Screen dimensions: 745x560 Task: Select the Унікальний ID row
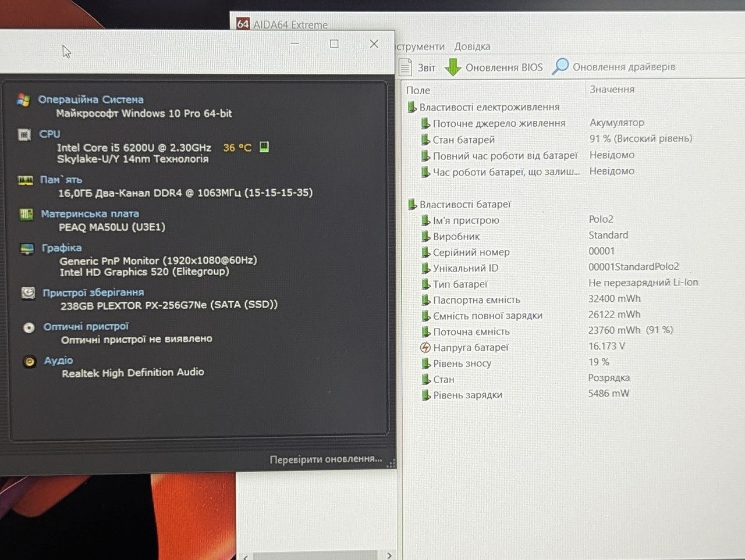pos(550,267)
